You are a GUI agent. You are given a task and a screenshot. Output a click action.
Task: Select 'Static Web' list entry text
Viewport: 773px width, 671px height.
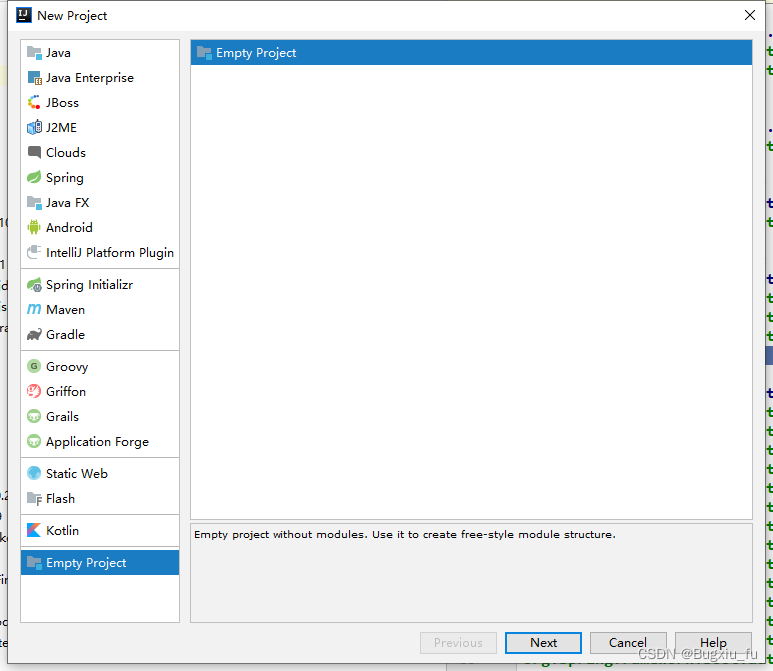click(x=77, y=473)
